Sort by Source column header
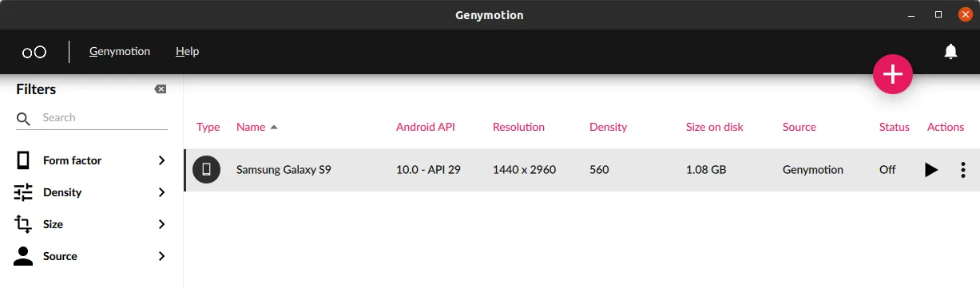 (799, 127)
